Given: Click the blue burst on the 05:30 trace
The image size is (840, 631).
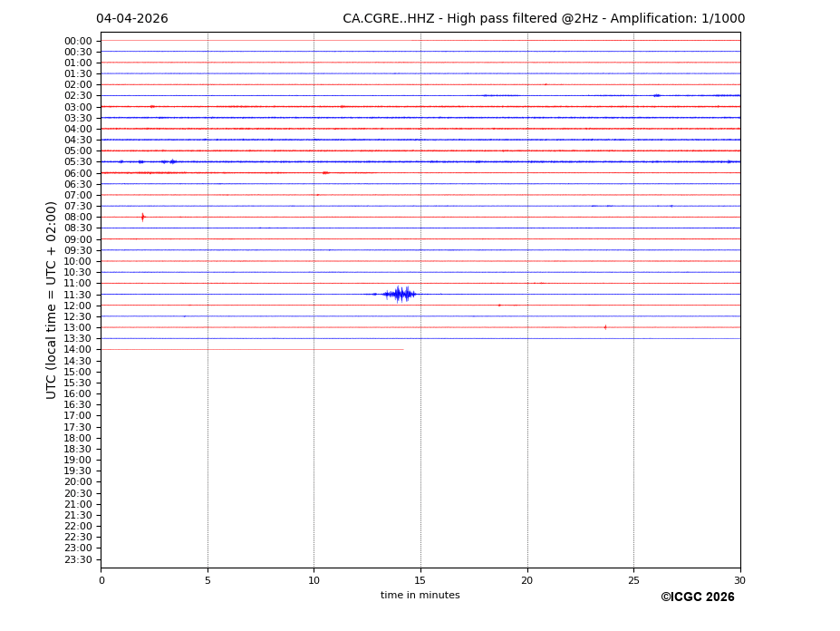Looking at the screenshot, I should 172,161.
